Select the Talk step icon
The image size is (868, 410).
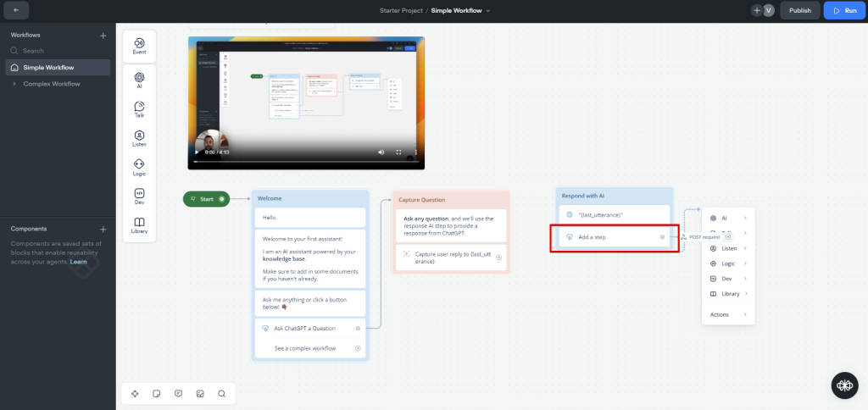pyautogui.click(x=139, y=108)
